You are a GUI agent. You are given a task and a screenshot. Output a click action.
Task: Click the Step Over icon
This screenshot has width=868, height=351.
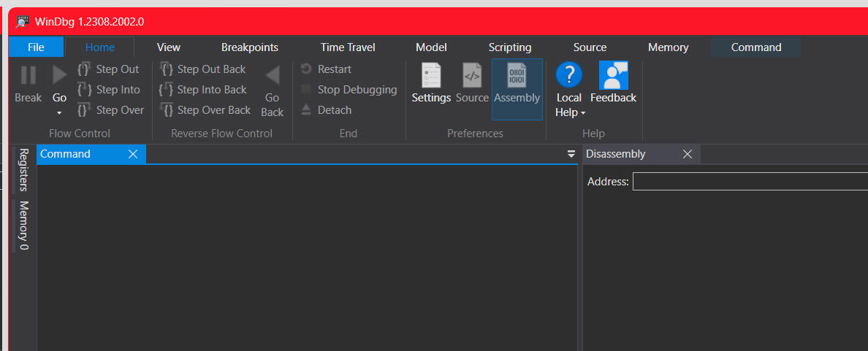pyautogui.click(x=84, y=110)
